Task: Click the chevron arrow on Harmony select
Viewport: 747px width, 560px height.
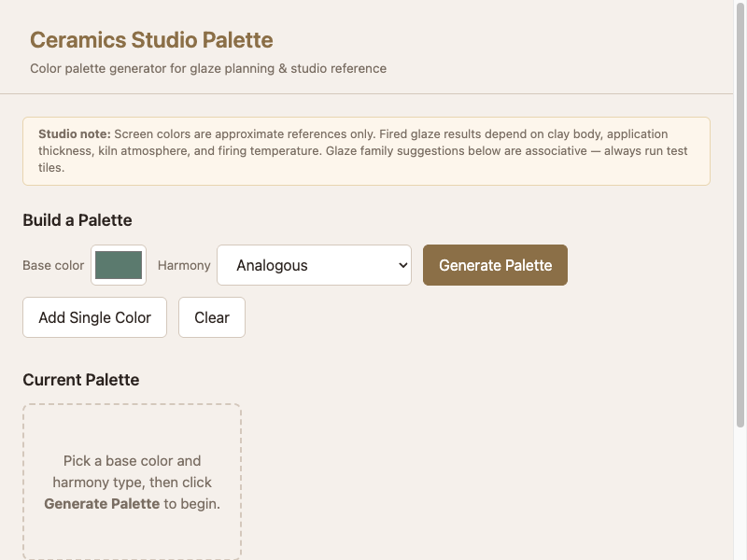Action: pyautogui.click(x=402, y=265)
